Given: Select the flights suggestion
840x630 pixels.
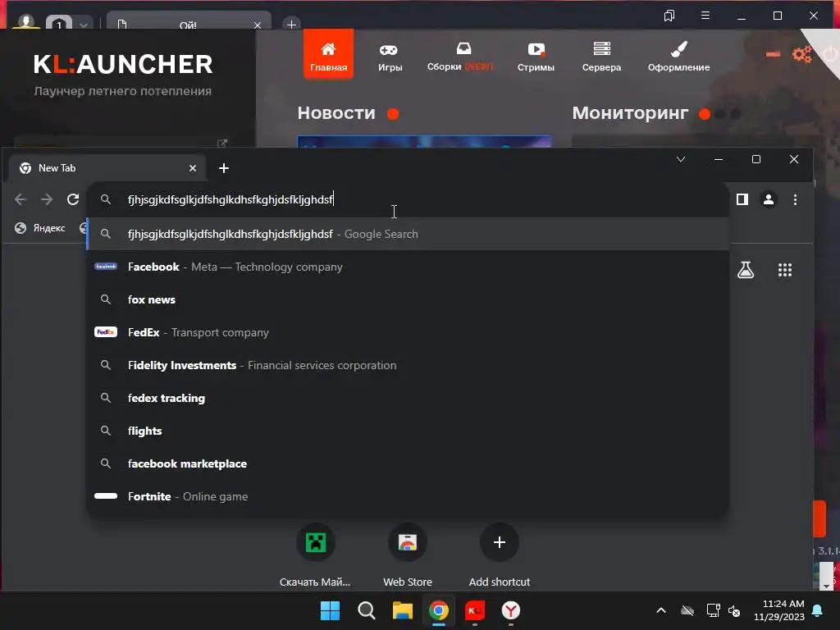Looking at the screenshot, I should 408,431.
